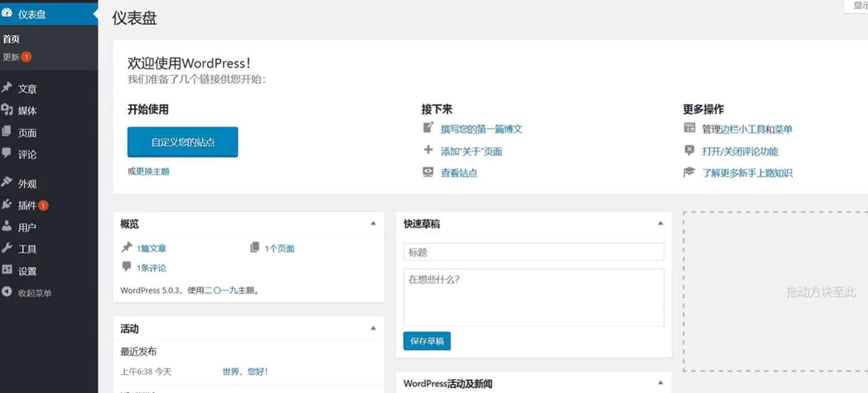The height and width of the screenshot is (393, 868).
Task: Click the 上午6:38 今天 timestamp text
Action: pyautogui.click(x=146, y=372)
